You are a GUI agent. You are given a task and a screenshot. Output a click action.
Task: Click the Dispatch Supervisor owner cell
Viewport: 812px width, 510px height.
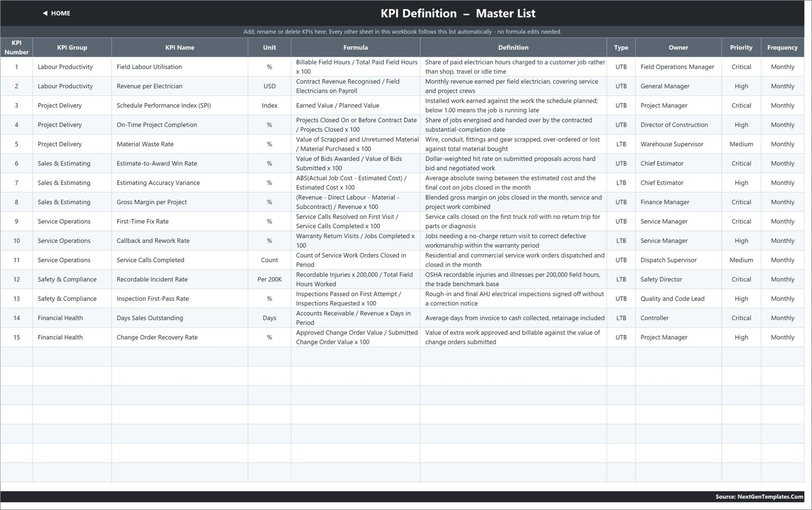pos(678,260)
